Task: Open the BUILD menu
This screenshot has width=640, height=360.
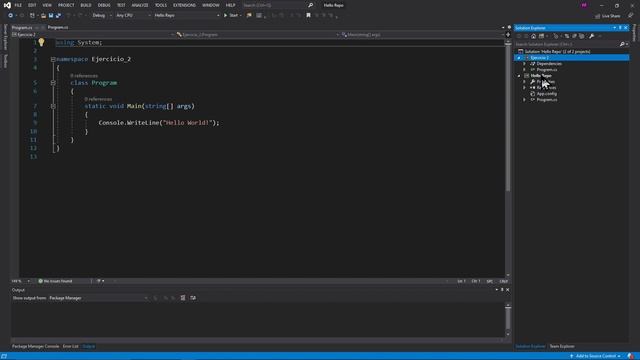Action: click(86, 5)
